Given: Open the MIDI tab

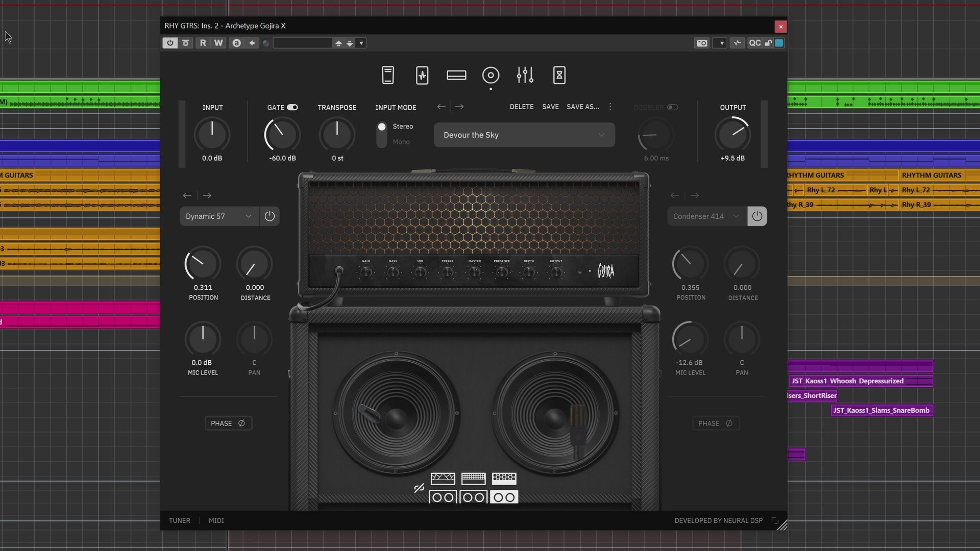Looking at the screenshot, I should pyautogui.click(x=216, y=520).
